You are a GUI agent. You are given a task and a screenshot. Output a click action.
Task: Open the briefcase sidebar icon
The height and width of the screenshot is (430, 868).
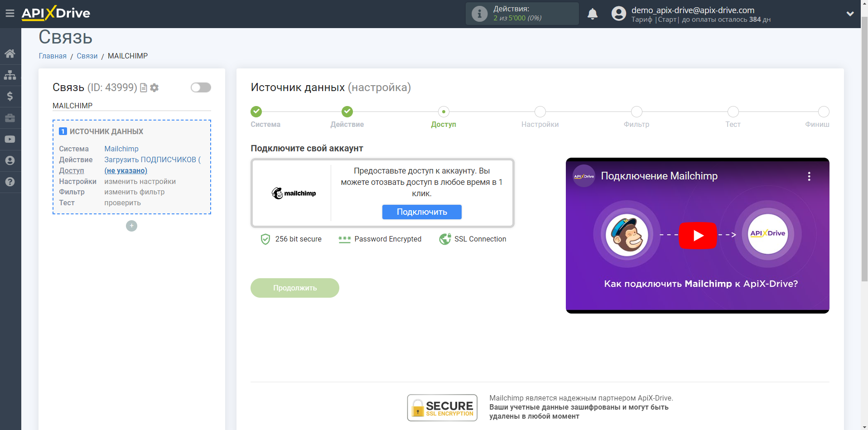click(x=10, y=118)
